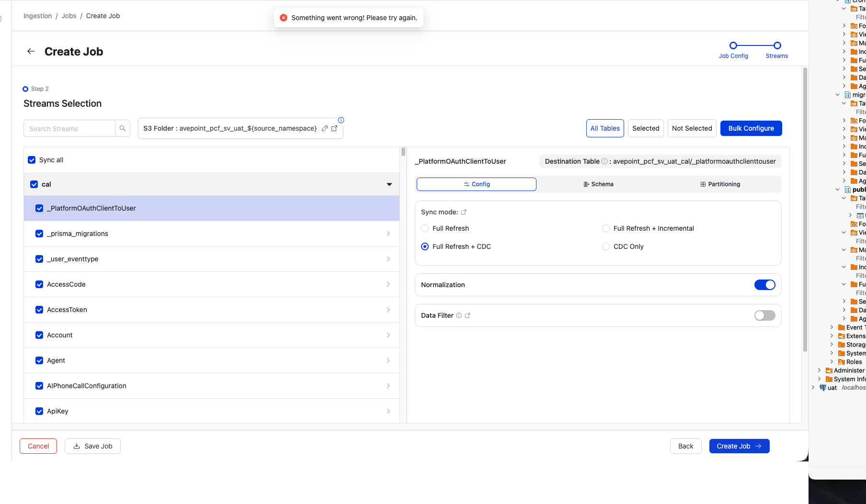Click the System Info folder icon in the database tree

click(x=829, y=379)
